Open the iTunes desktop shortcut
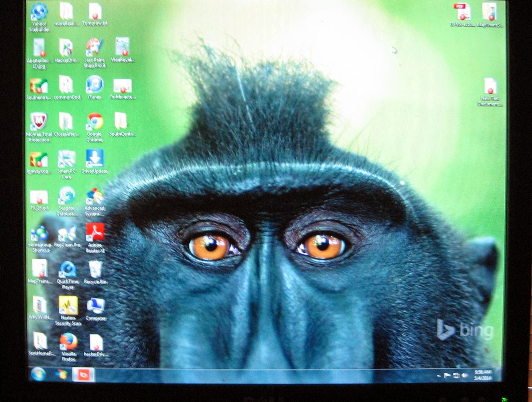Screen dimensions: 532x402 pyautogui.click(x=94, y=88)
